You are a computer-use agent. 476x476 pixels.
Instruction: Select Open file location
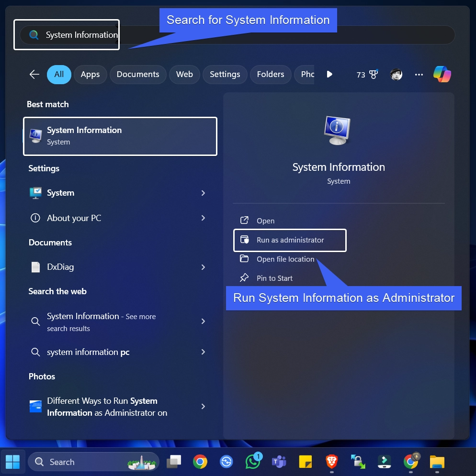coord(277,259)
